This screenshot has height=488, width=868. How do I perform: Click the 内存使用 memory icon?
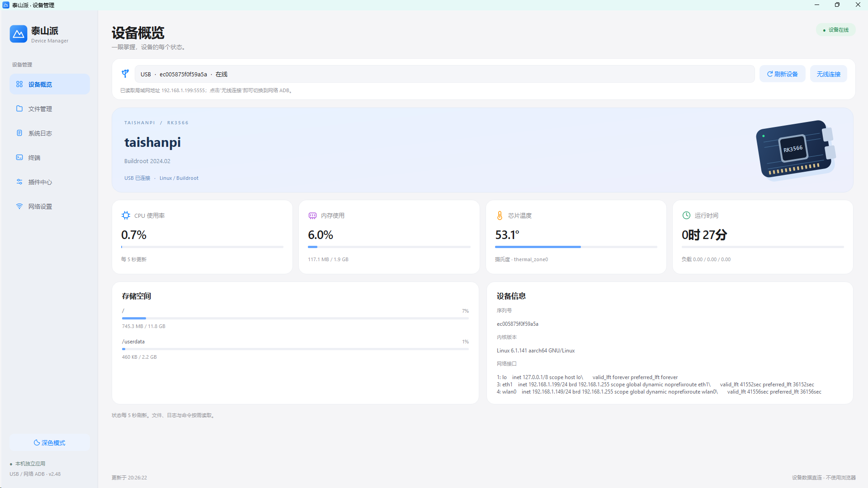tap(312, 216)
